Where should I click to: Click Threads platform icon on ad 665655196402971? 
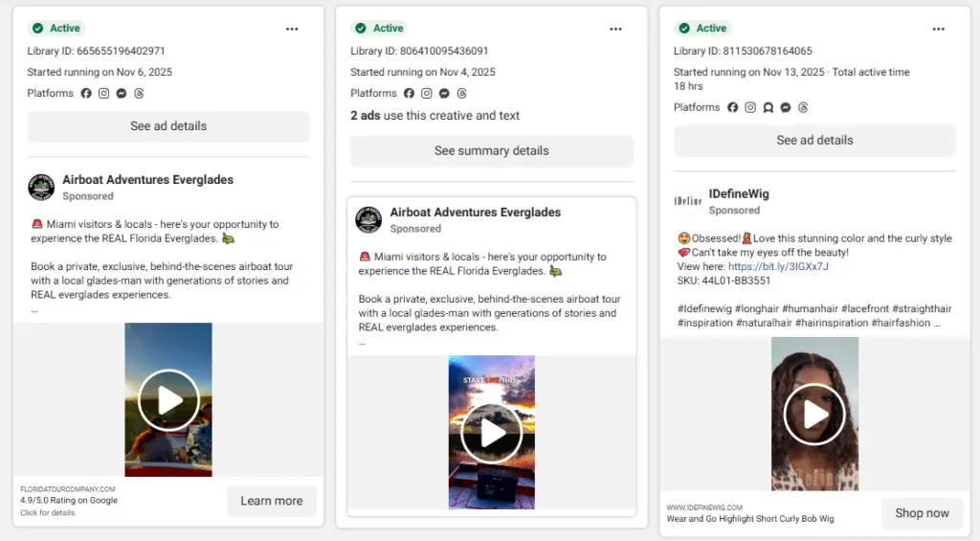(x=139, y=93)
